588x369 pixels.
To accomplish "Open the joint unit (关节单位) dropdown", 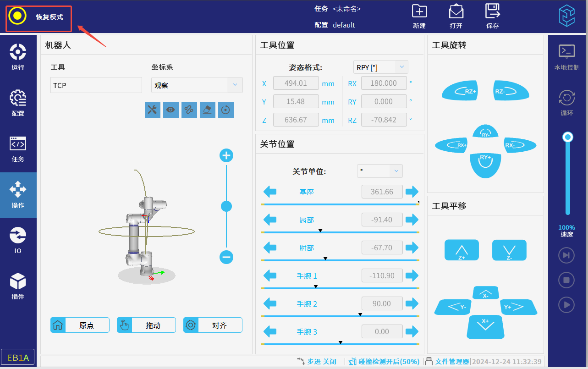I will tap(379, 171).
